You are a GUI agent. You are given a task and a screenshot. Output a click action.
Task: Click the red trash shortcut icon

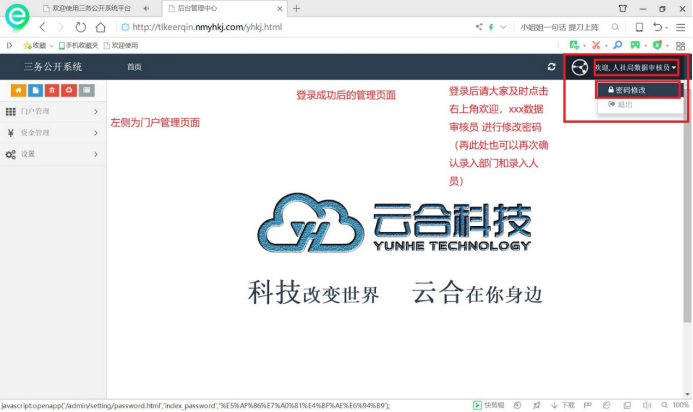(52, 90)
